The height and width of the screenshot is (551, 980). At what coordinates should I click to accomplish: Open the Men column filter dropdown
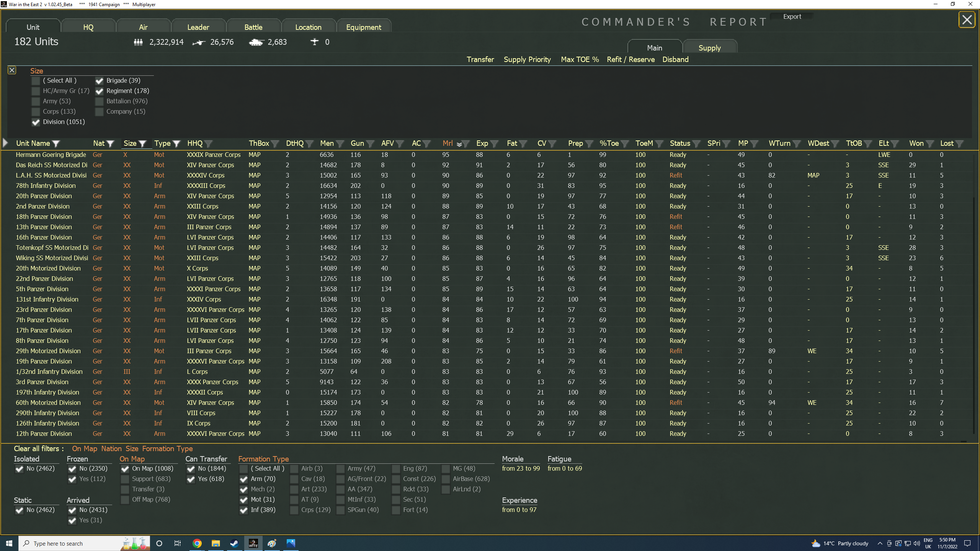(340, 143)
